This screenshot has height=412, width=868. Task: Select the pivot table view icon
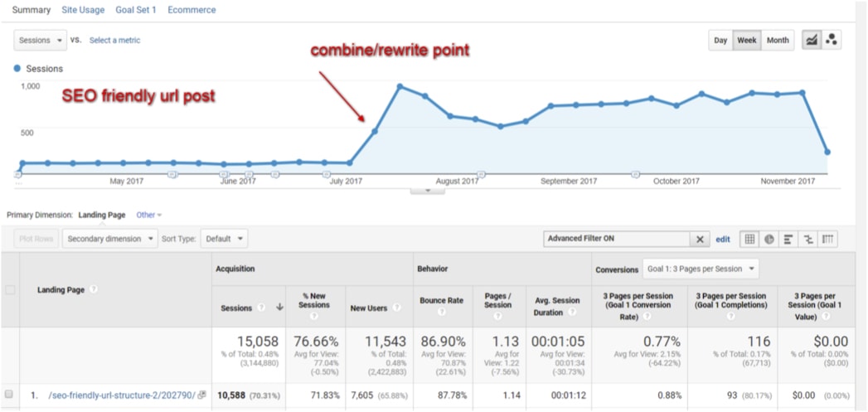[x=827, y=239]
